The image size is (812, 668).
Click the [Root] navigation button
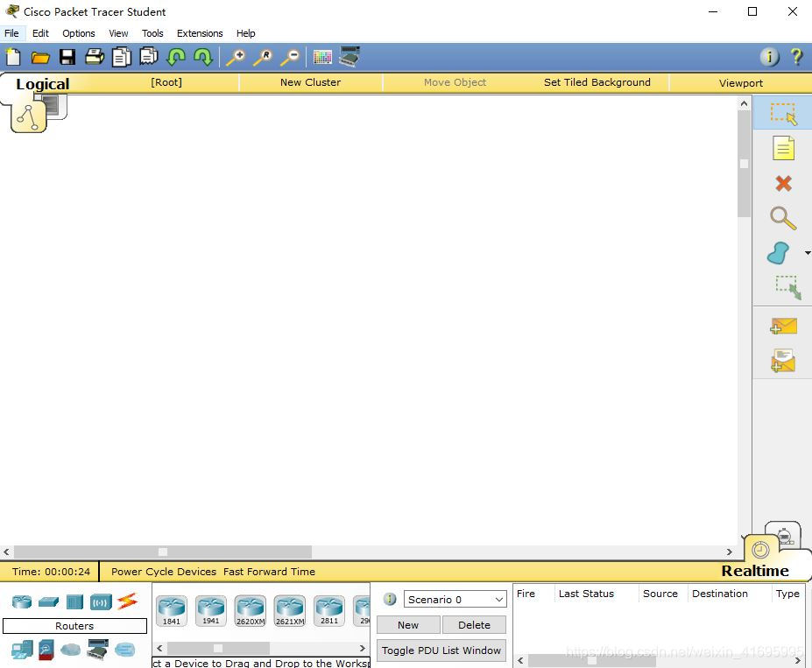click(166, 82)
